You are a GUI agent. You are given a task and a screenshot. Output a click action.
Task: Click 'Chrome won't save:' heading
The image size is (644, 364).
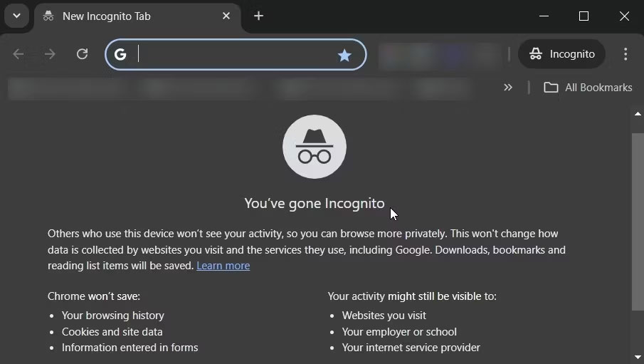(94, 296)
